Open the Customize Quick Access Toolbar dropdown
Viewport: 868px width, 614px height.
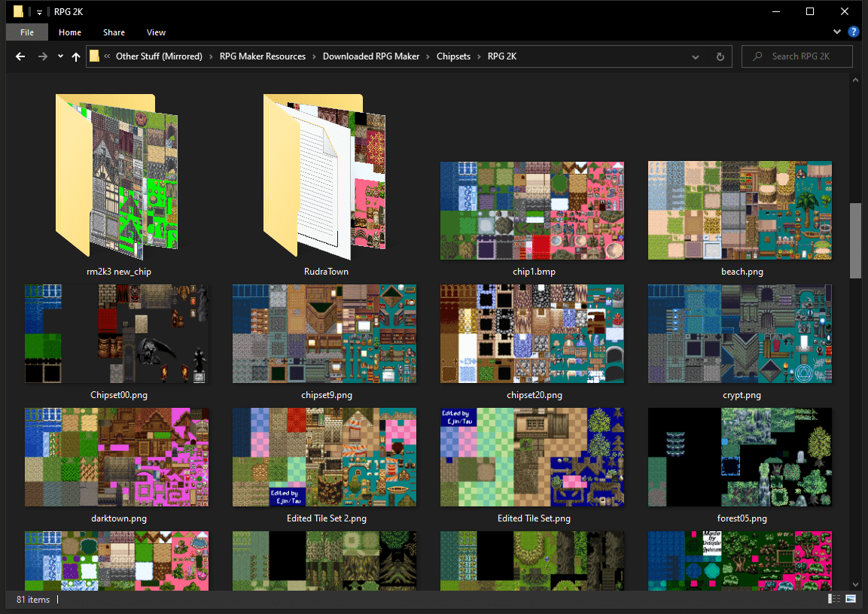[x=39, y=12]
